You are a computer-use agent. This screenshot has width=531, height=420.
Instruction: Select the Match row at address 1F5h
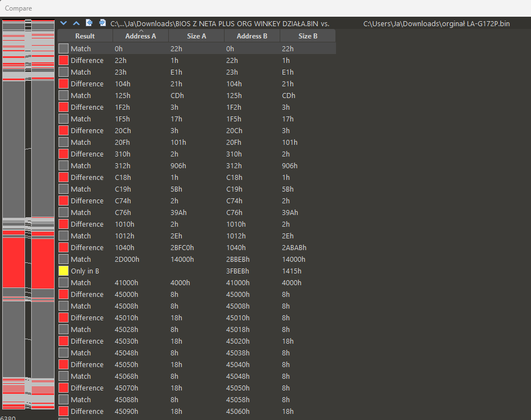(x=197, y=119)
